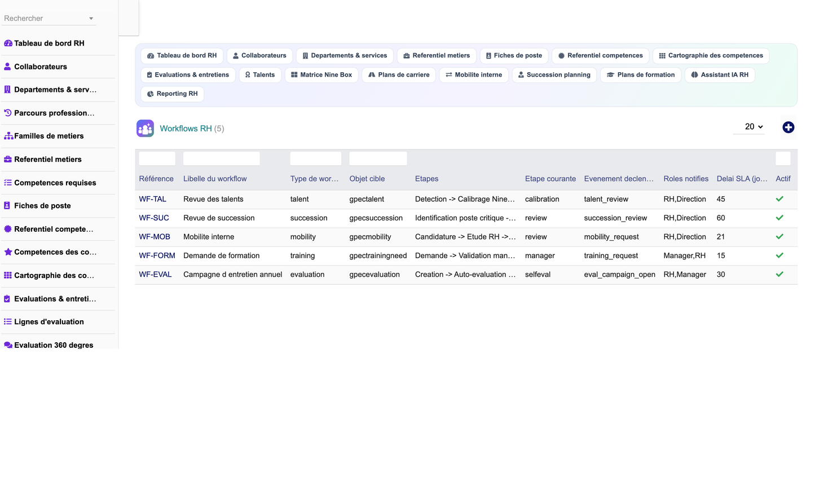Screen dimensions: 815x504
Task: Open the Rechercher dropdown arrow
Action: pyautogui.click(x=91, y=19)
